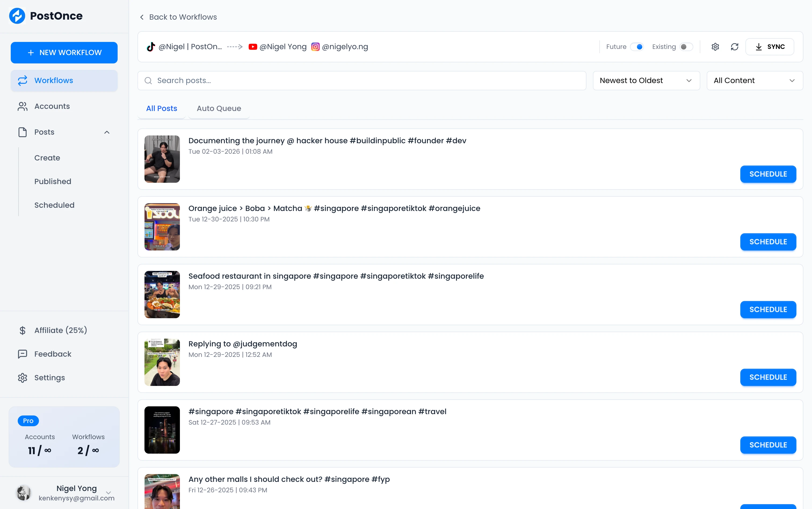
Task: Schedule the hacker house journey post
Action: coord(768,174)
